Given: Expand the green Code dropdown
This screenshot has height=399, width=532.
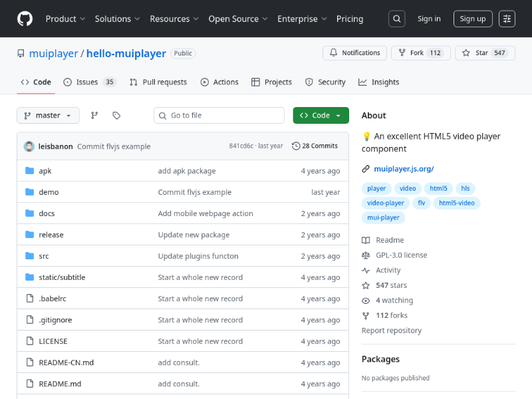Looking at the screenshot, I should pyautogui.click(x=321, y=116).
